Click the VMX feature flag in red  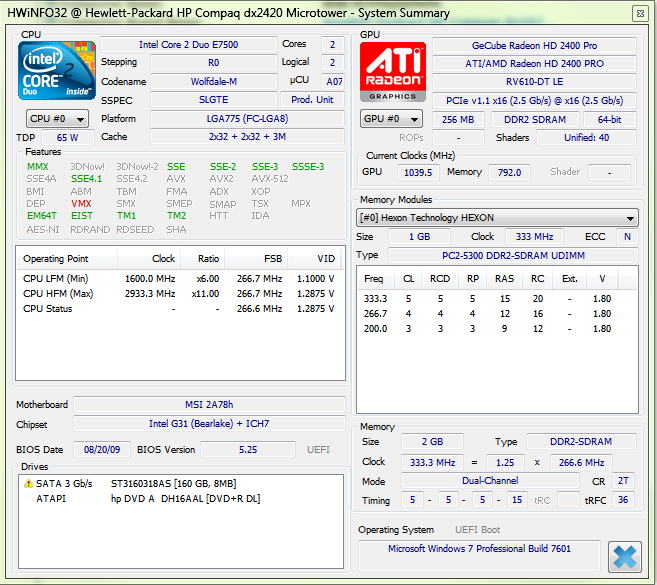(81, 204)
